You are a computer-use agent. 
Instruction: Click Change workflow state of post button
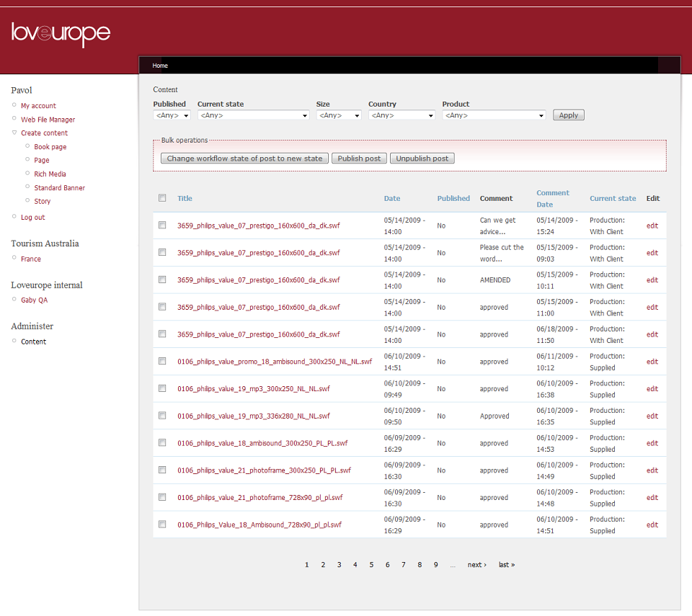click(244, 159)
